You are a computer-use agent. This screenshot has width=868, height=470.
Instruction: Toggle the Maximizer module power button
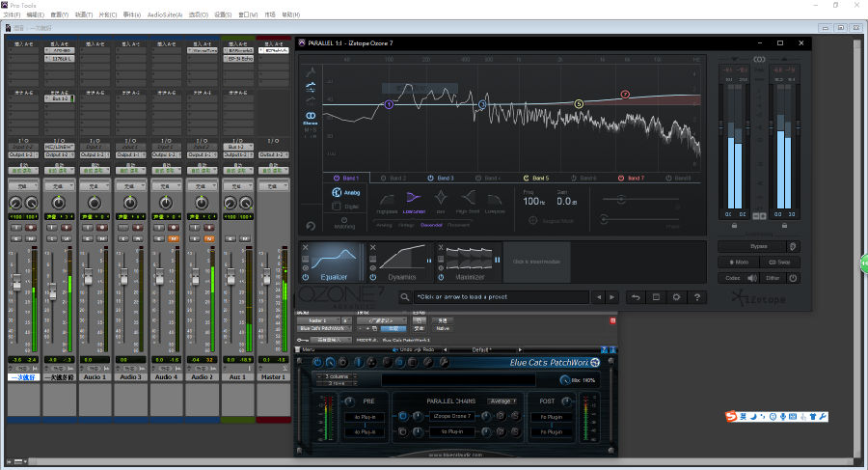pyautogui.click(x=441, y=277)
